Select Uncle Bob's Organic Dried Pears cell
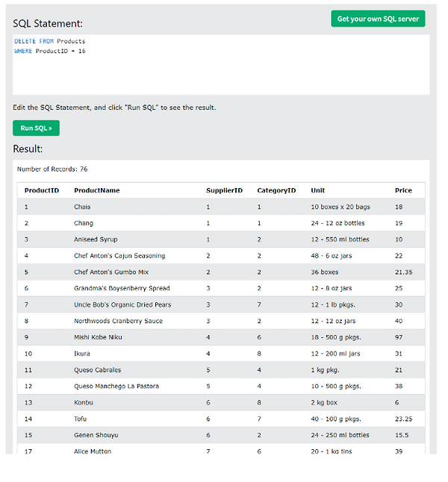Image resolution: width=448 pixels, height=482 pixels. 122,304
